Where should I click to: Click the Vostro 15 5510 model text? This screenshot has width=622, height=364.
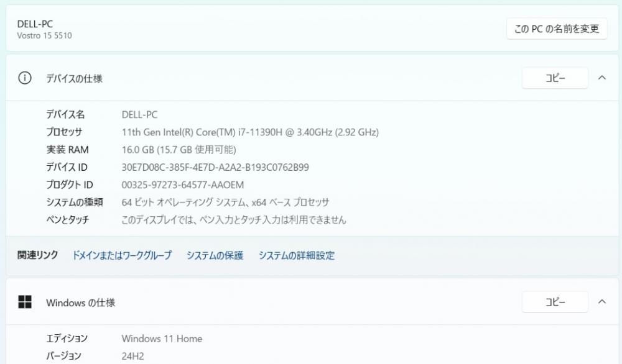click(44, 35)
